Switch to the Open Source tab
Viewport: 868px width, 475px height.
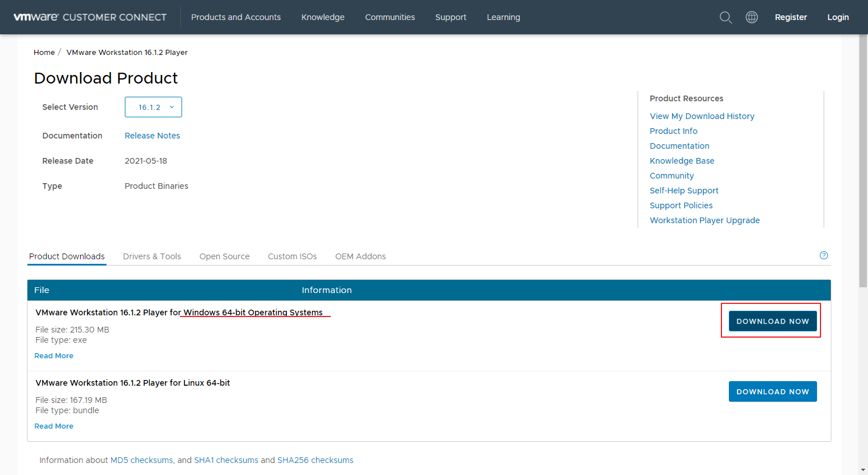point(224,256)
